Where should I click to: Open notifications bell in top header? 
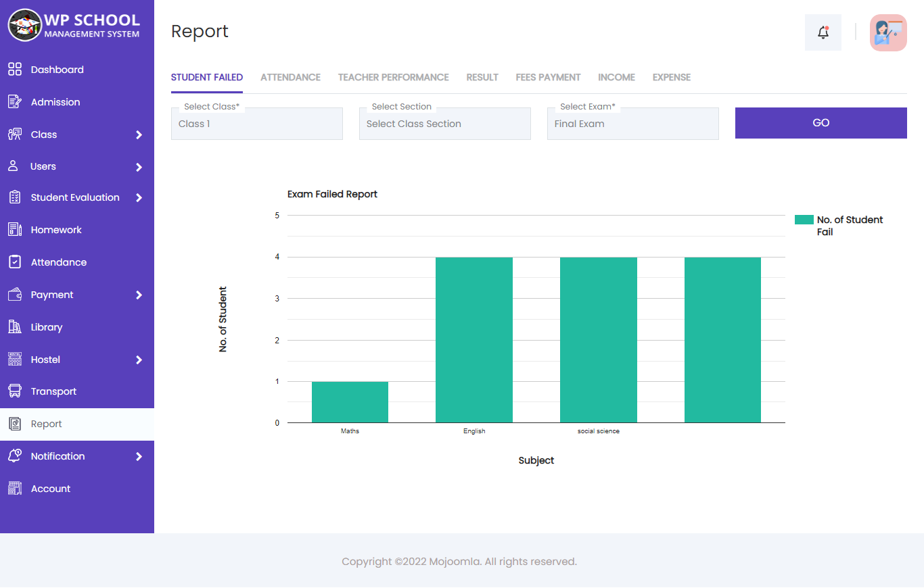823,32
